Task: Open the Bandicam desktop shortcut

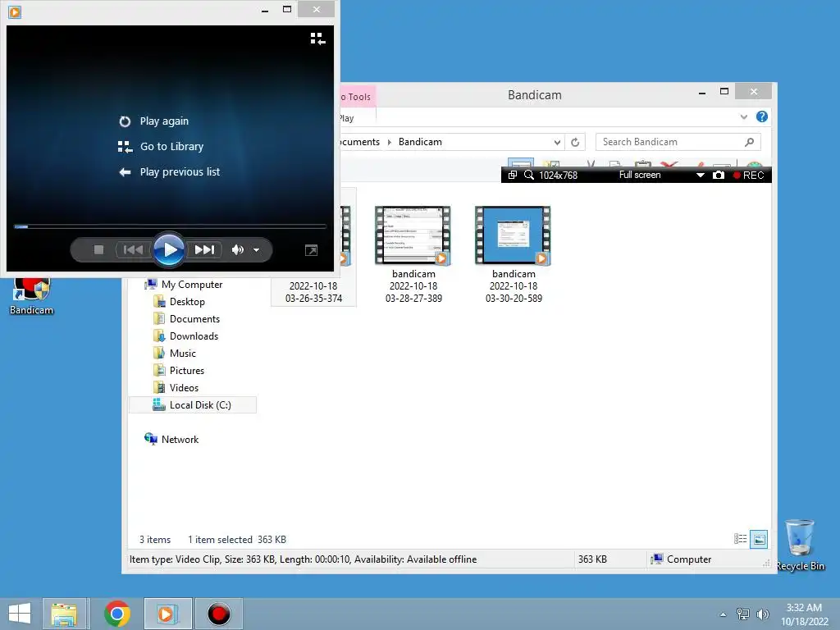Action: tap(32, 295)
